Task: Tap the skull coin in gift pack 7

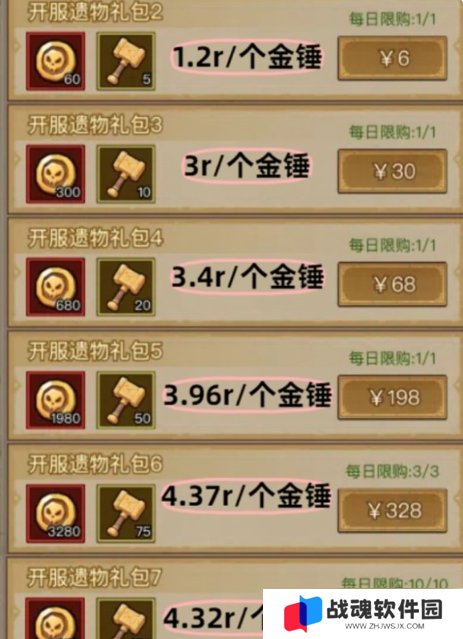Action: [55, 619]
